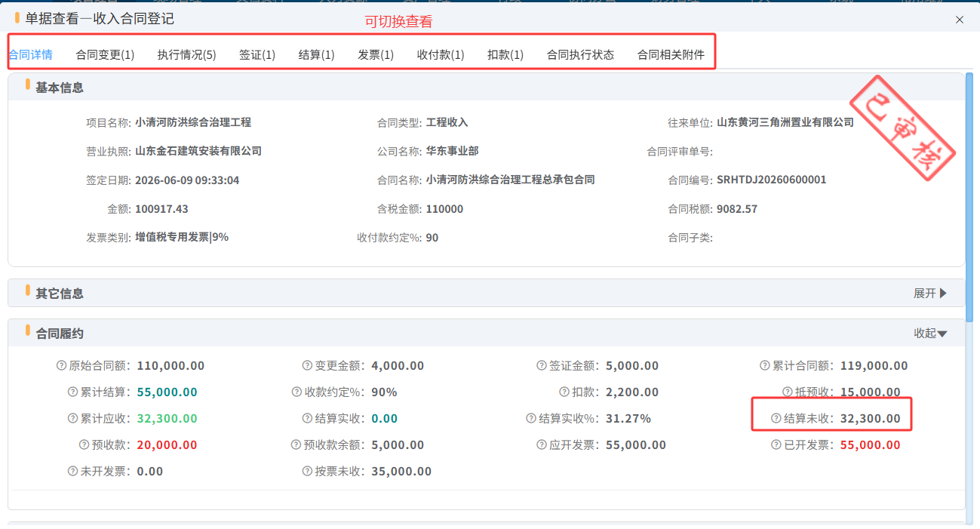Image resolution: width=980 pixels, height=529 pixels.
Task: Click the 合同税额 value 9082.57
Action: (736, 209)
